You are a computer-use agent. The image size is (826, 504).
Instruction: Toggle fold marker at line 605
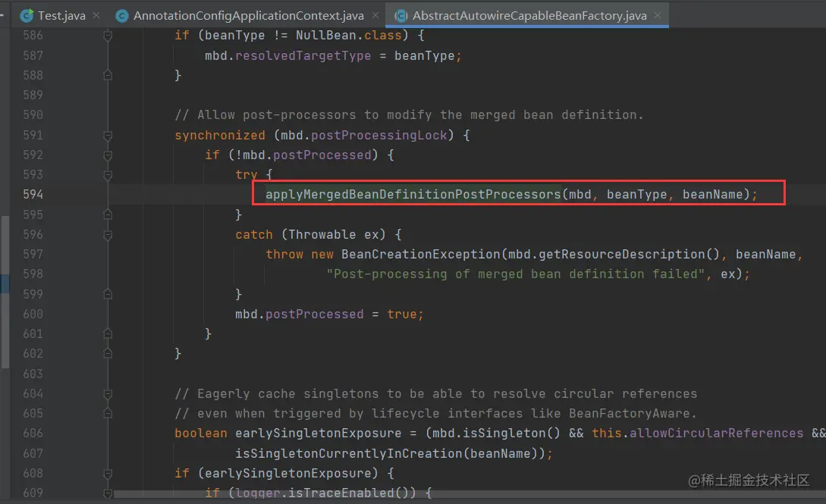[108, 414]
